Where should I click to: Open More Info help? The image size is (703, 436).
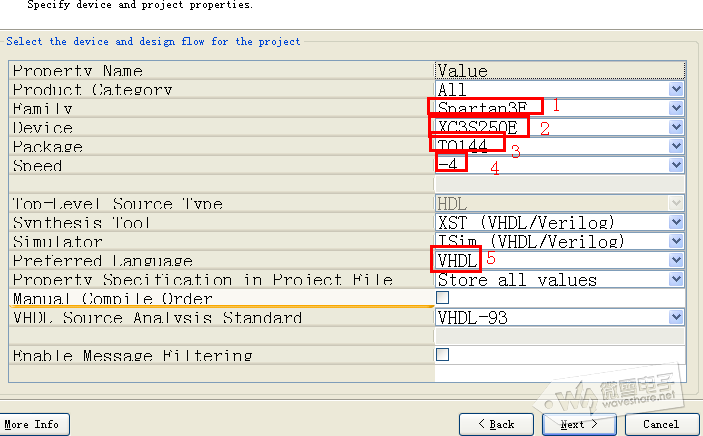pyautogui.click(x=31, y=424)
